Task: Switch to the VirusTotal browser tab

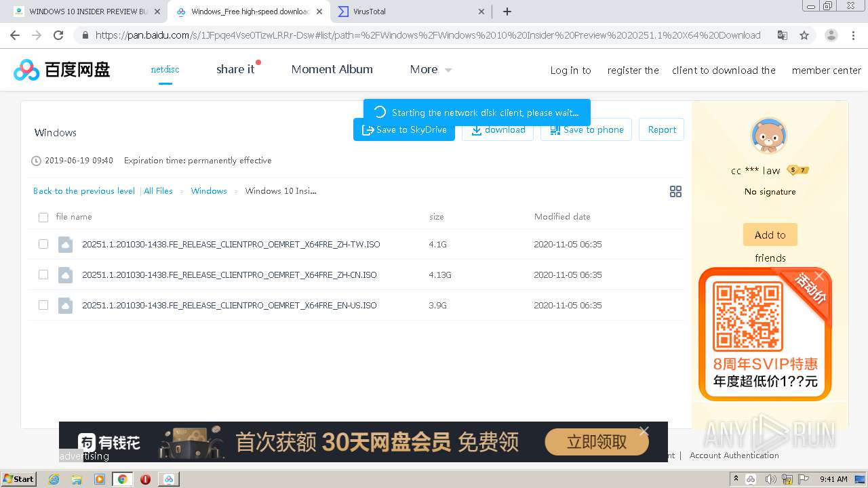Action: (411, 12)
